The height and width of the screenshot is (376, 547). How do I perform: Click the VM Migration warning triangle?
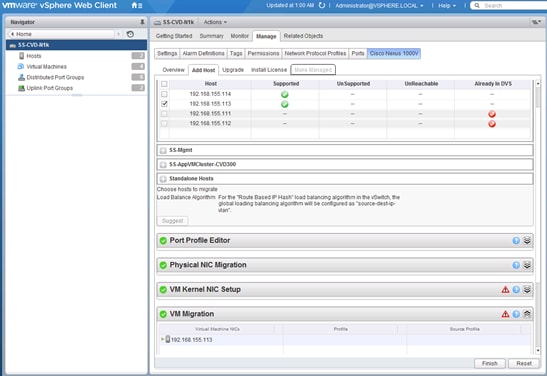tap(505, 314)
